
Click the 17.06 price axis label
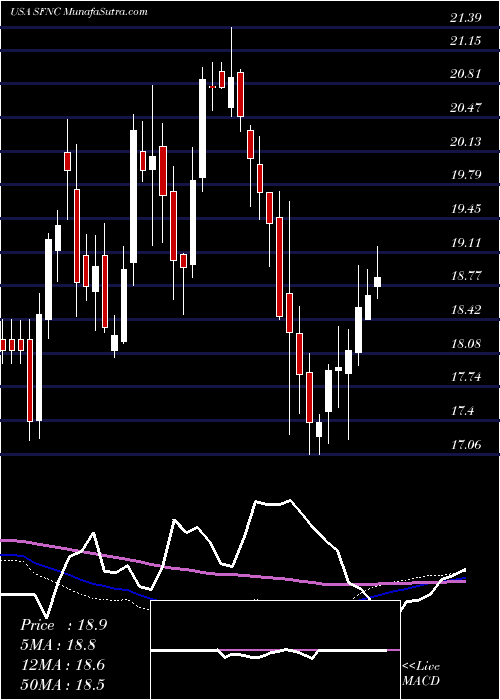(x=466, y=444)
